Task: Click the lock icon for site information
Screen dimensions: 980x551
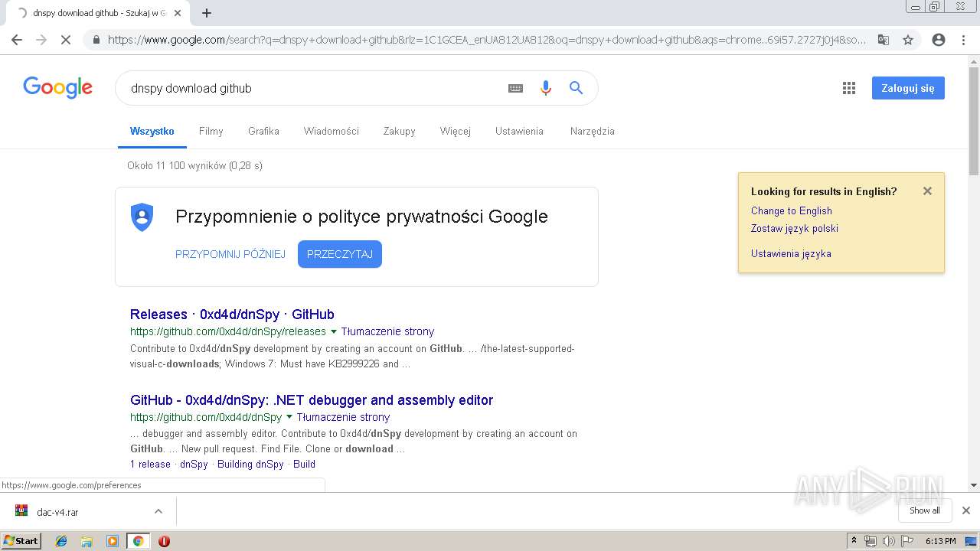Action: [x=96, y=40]
